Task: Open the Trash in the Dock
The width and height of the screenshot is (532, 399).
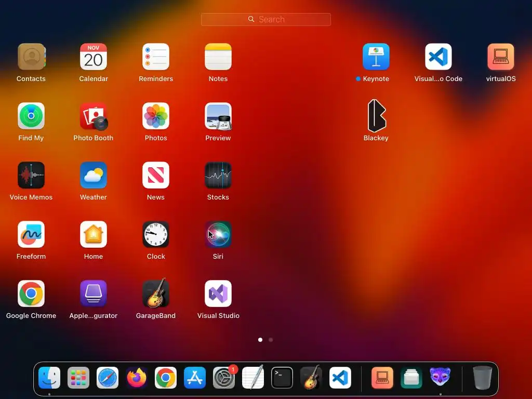Action: coord(482,378)
